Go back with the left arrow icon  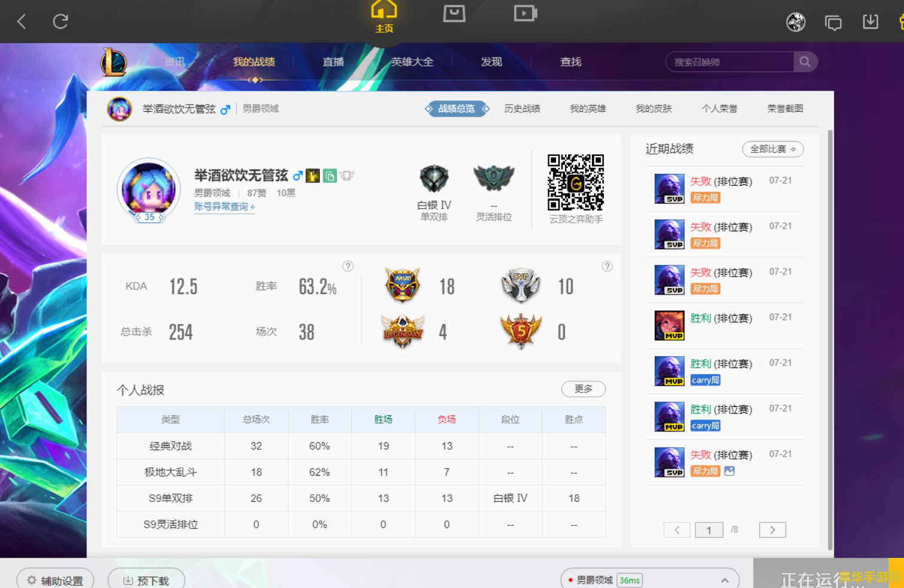pos(22,22)
